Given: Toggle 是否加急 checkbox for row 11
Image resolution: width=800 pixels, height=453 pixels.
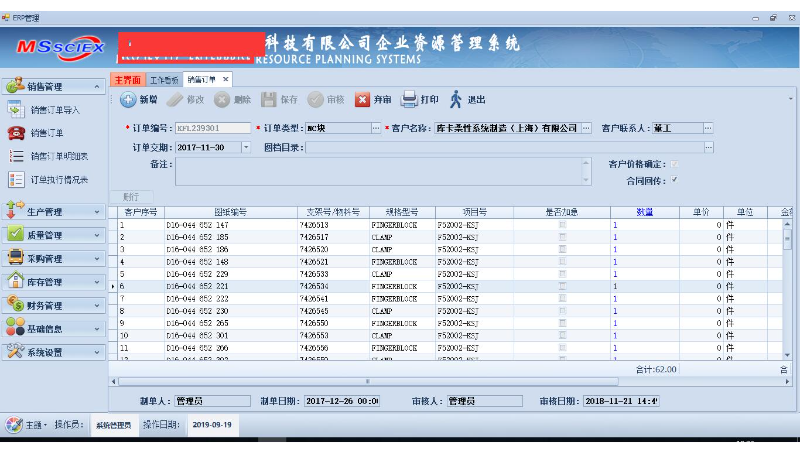Looking at the screenshot, I should point(562,348).
